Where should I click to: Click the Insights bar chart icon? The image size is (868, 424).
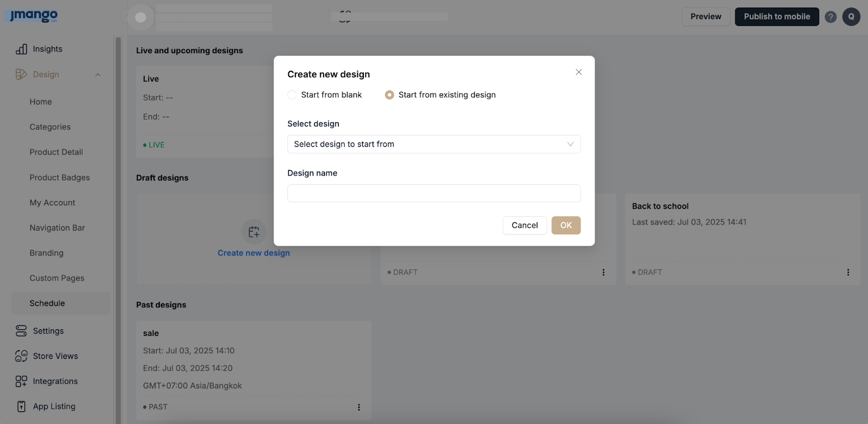click(x=21, y=49)
